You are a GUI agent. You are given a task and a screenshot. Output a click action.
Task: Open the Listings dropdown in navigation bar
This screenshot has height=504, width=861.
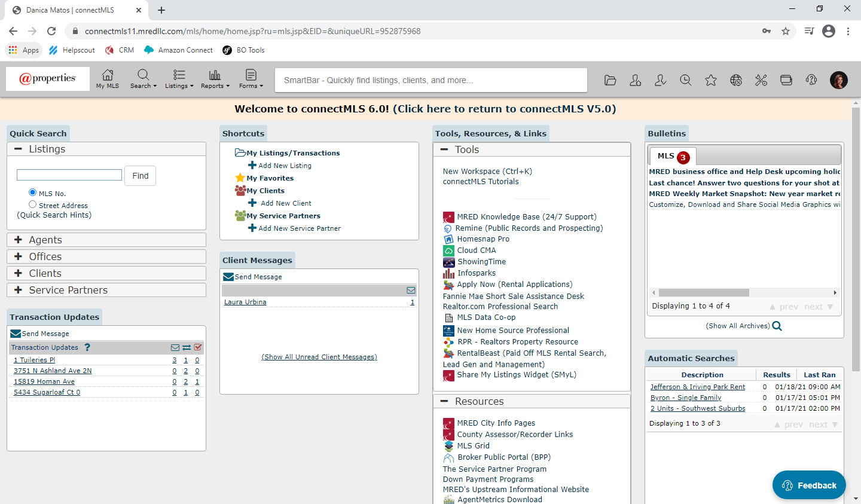coord(179,78)
